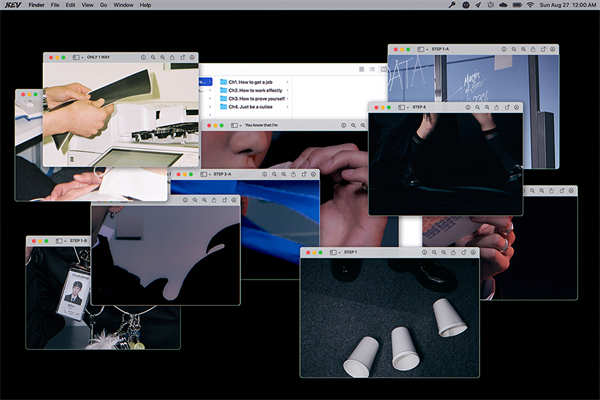This screenshot has width=600, height=400.
Task: Rotate the image in STEP 1-A window
Action: (x=543, y=49)
